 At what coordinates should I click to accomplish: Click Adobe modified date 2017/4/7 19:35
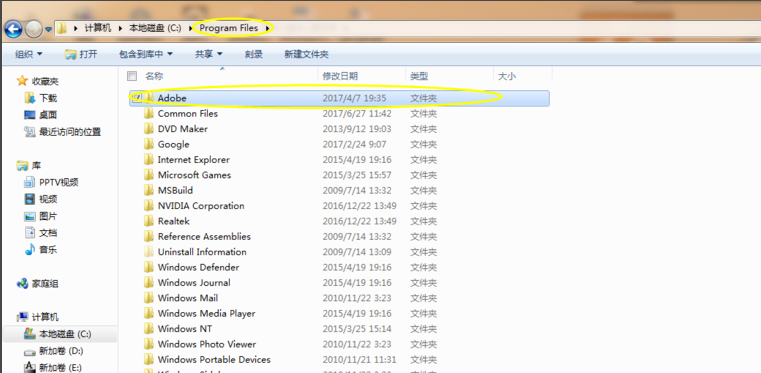[354, 98]
